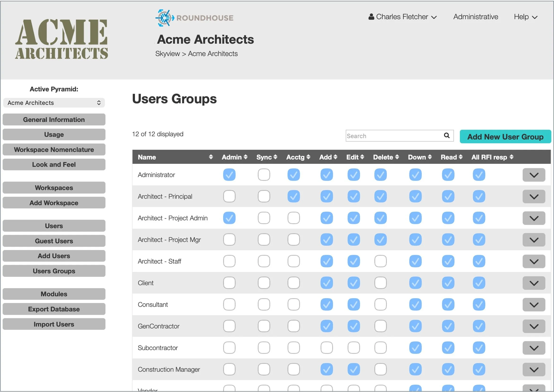
Task: Expand the Subcontractor row chevron
Action: click(x=534, y=348)
